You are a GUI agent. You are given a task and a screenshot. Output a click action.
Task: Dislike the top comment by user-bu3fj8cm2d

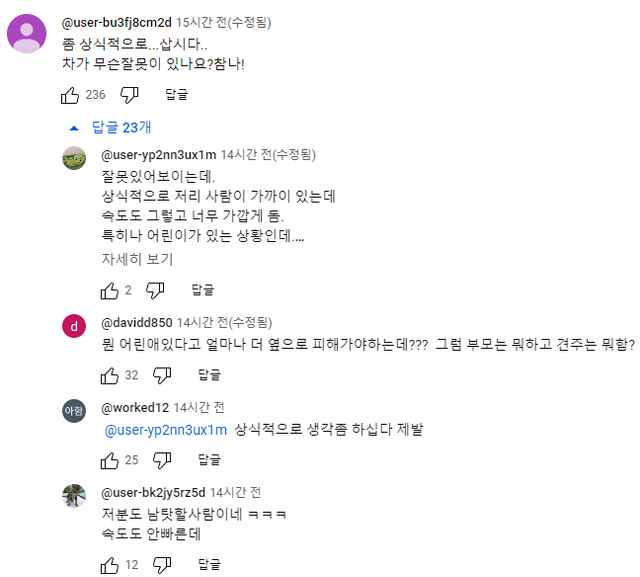[x=129, y=95]
